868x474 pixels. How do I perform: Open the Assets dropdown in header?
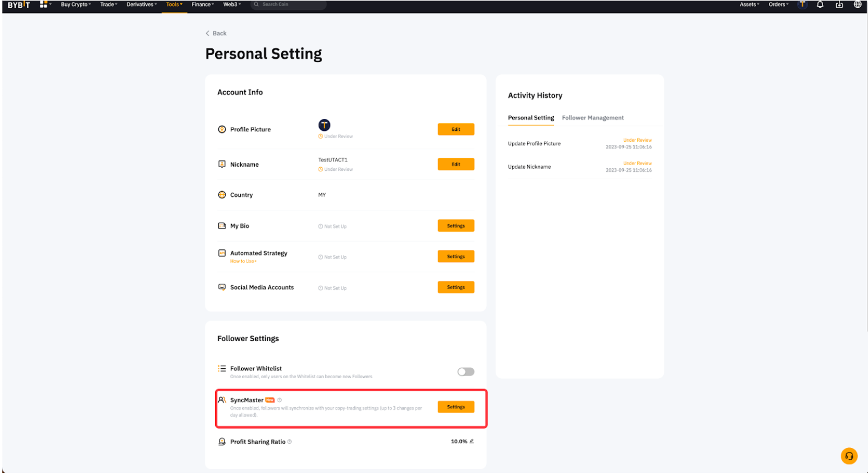click(749, 4)
